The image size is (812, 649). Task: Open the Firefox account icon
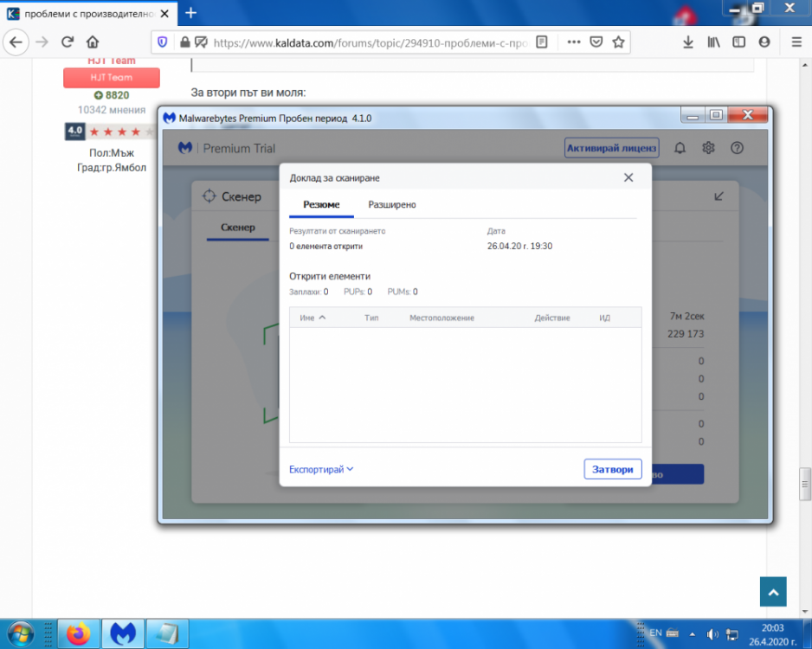764,42
